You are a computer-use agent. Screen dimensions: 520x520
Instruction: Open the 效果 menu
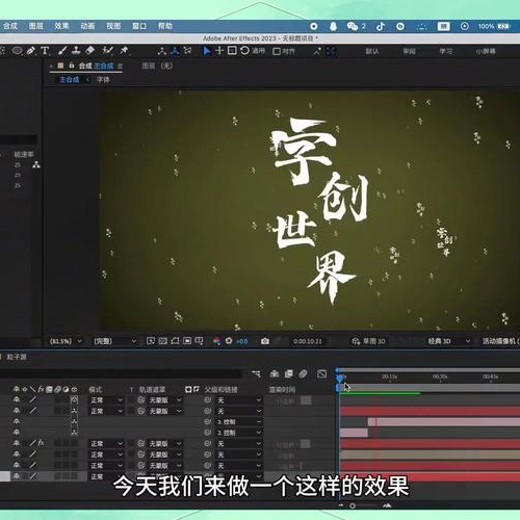tap(62, 26)
